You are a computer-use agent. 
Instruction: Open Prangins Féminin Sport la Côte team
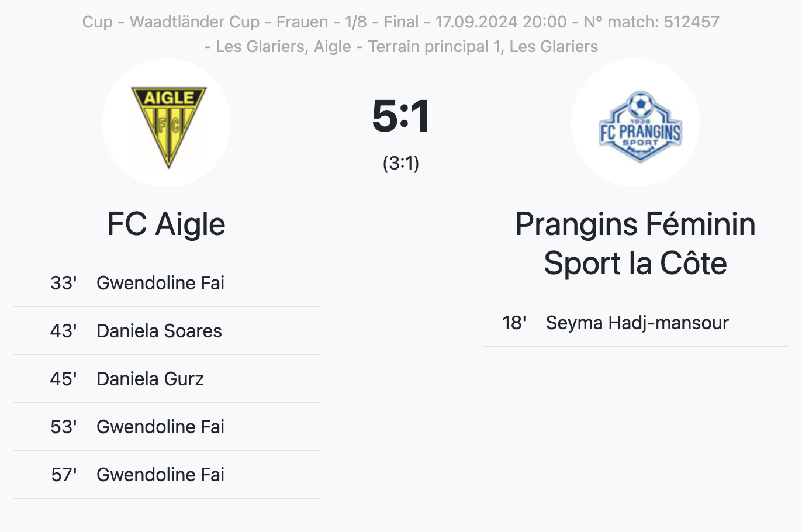pos(635,243)
